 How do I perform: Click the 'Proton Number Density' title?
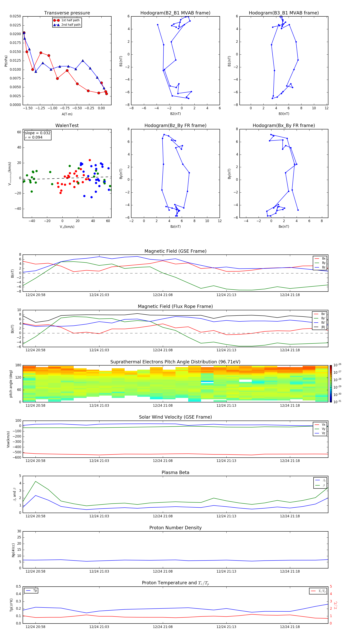pyautogui.click(x=175, y=528)
